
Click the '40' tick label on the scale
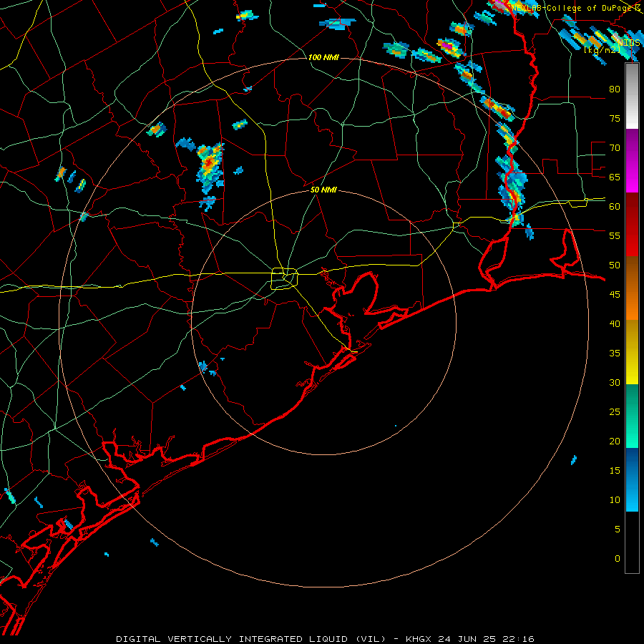615,324
